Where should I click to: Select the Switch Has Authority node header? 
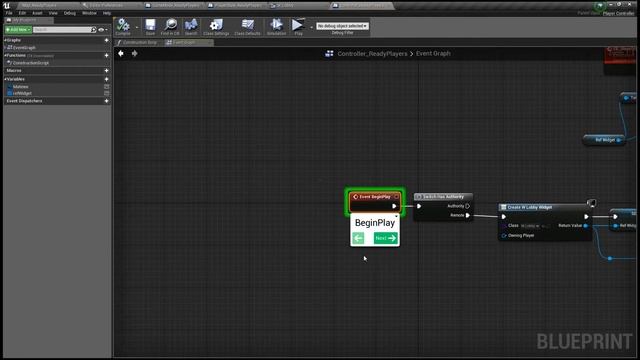click(x=443, y=197)
